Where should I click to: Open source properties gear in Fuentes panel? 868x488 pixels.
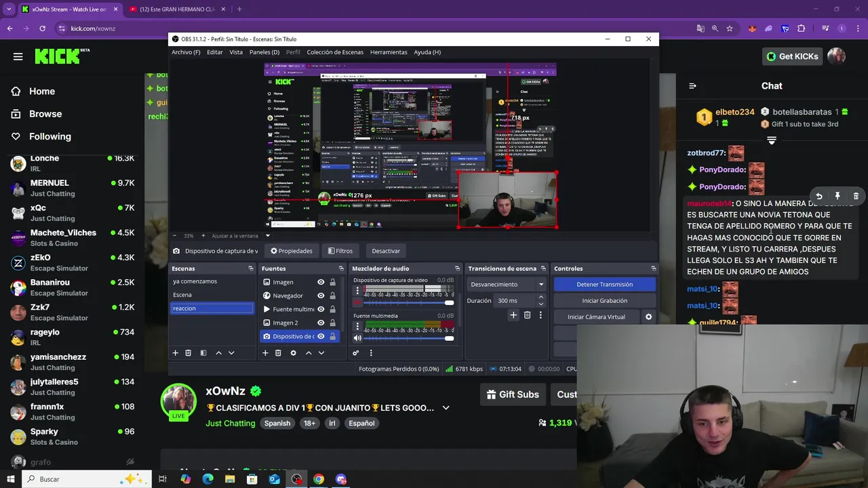tap(293, 353)
